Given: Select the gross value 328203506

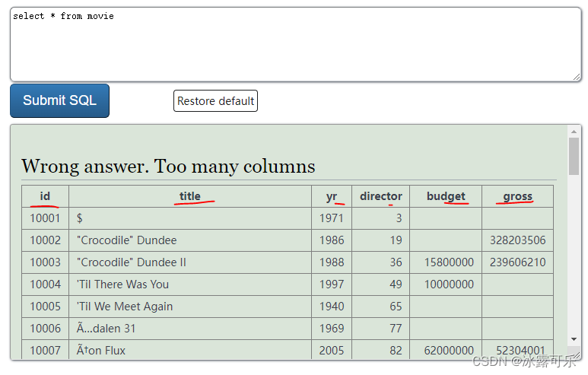Looking at the screenshot, I should pos(517,240).
